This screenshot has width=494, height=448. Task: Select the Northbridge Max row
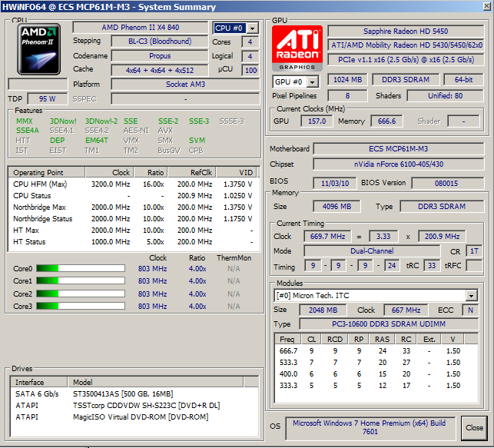[133, 207]
